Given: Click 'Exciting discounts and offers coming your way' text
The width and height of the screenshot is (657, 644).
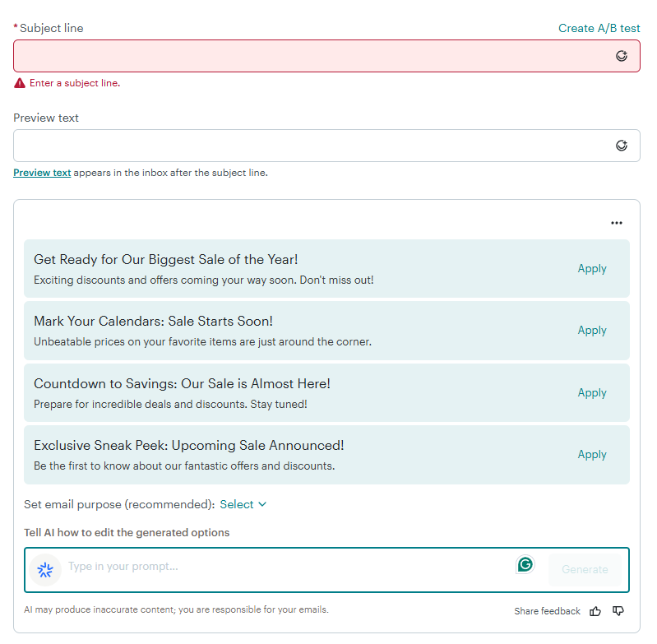Looking at the screenshot, I should pos(204,280).
